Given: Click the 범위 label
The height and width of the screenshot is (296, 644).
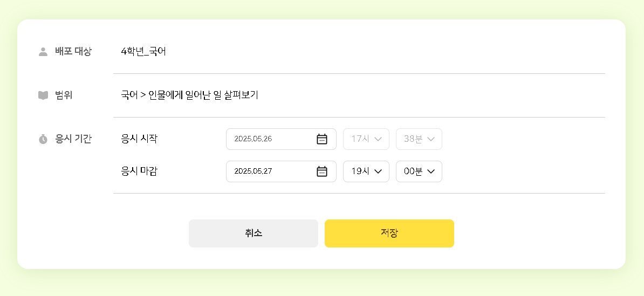Looking at the screenshot, I should (64, 95).
